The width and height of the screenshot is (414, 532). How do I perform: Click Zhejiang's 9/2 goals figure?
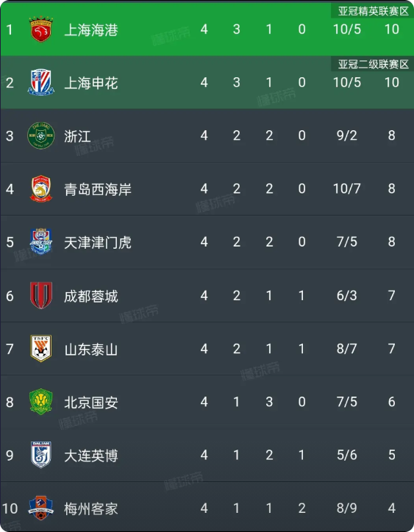pos(346,135)
